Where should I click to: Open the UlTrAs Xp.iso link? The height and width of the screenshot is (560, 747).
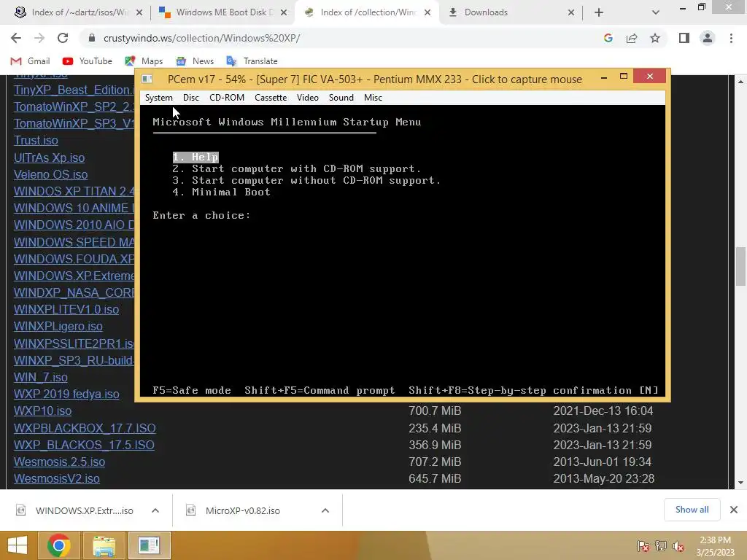(x=49, y=157)
